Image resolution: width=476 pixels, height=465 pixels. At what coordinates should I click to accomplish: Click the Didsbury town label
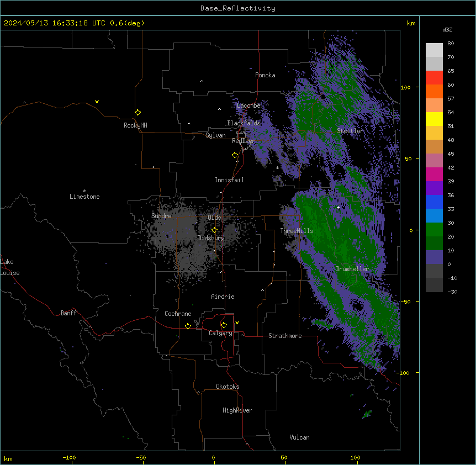[211, 238]
